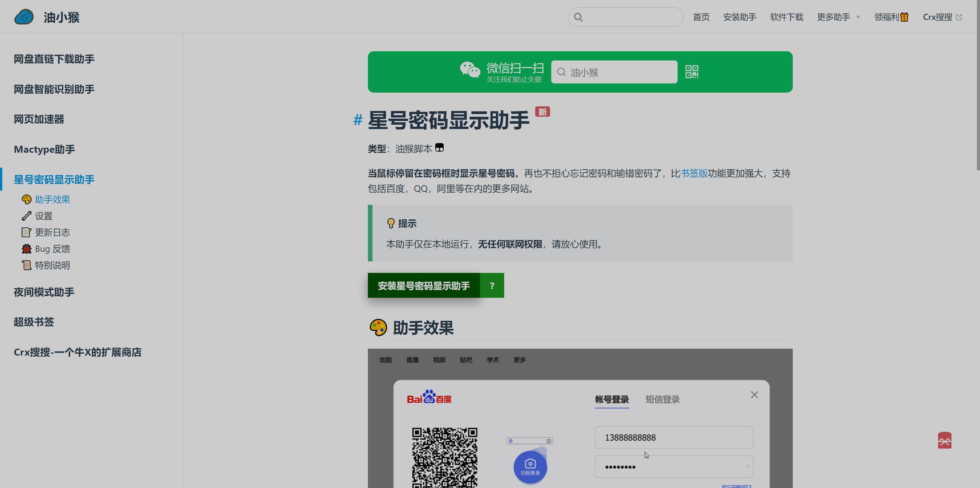Click the search icon inside 油小猴 banner field

click(x=562, y=72)
